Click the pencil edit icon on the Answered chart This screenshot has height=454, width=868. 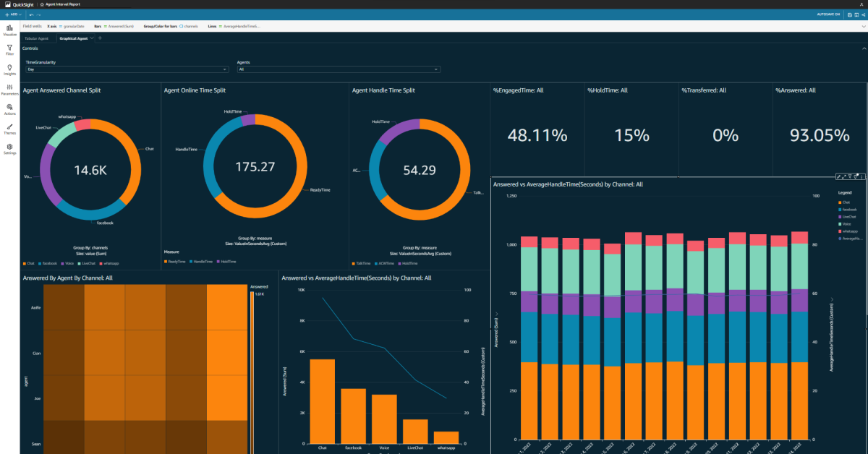[x=839, y=176]
